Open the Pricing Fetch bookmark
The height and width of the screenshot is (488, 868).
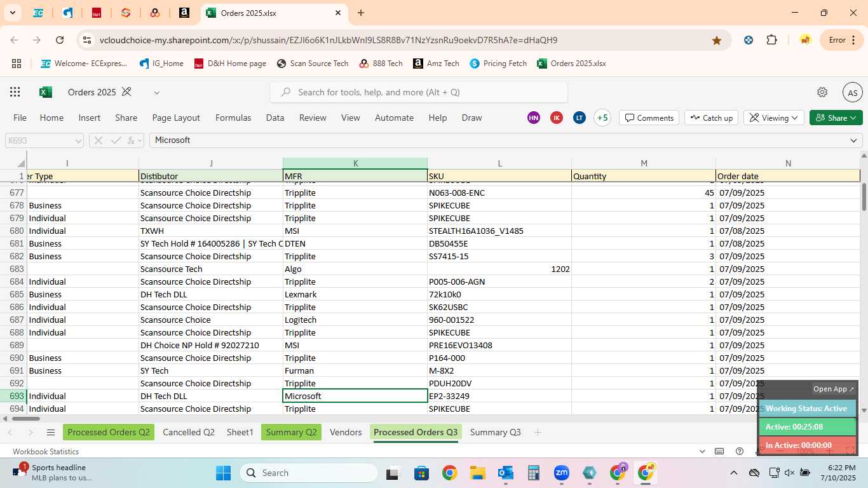(498, 64)
